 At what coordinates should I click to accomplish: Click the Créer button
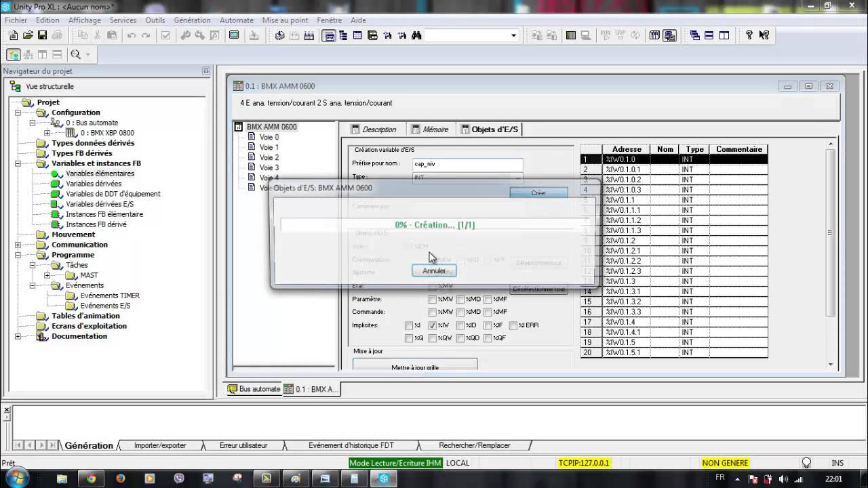click(538, 192)
